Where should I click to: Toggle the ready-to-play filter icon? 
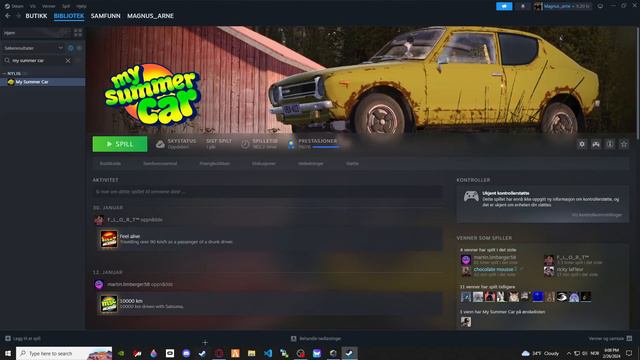point(79,48)
